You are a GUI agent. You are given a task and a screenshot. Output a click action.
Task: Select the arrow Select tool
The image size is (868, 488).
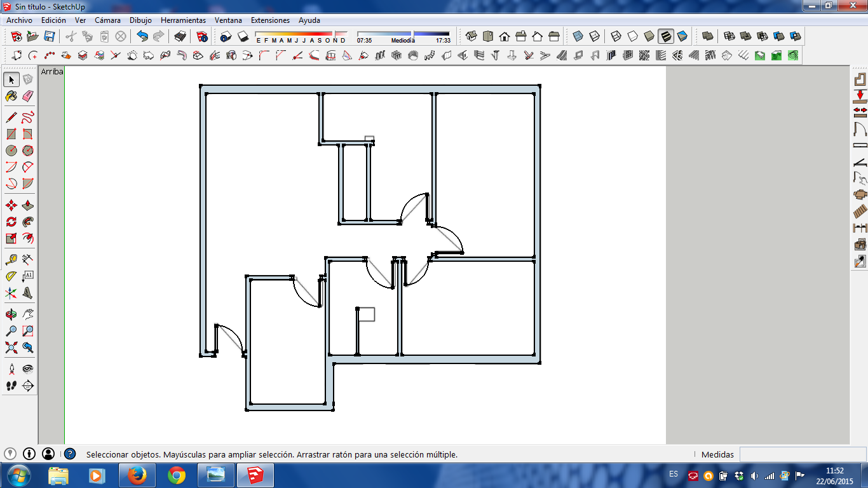[11, 79]
